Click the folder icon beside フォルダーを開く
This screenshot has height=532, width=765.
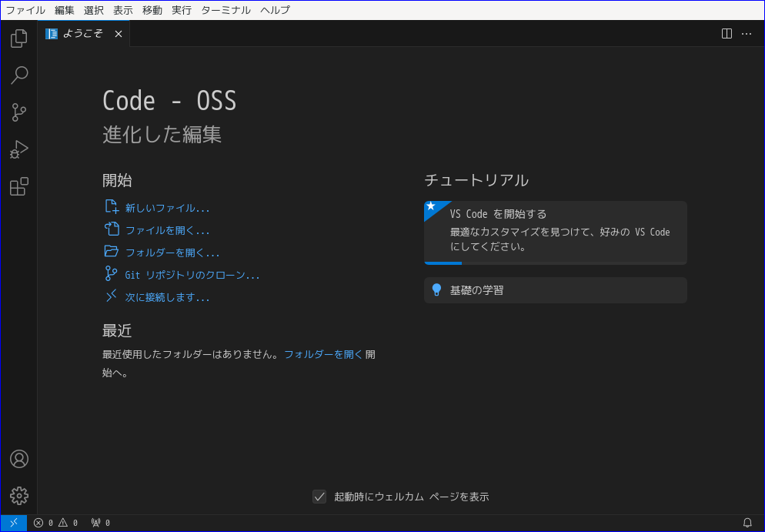coord(112,251)
